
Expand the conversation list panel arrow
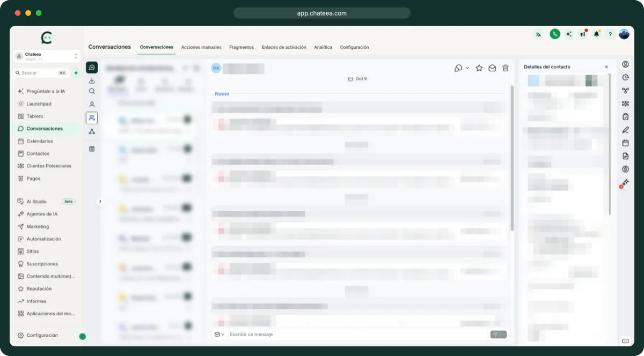coord(100,202)
